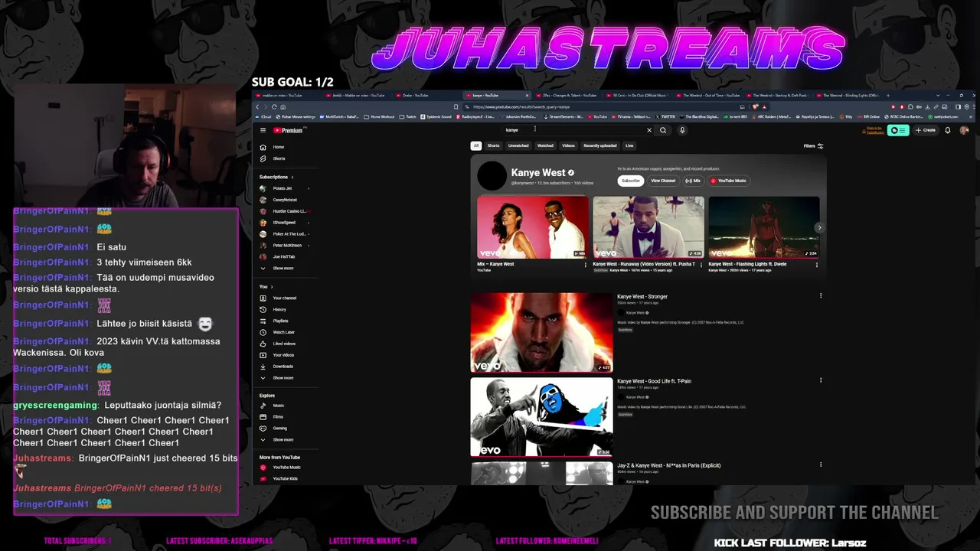Reload the page with the refresh icon
980x551 pixels.
click(275, 106)
